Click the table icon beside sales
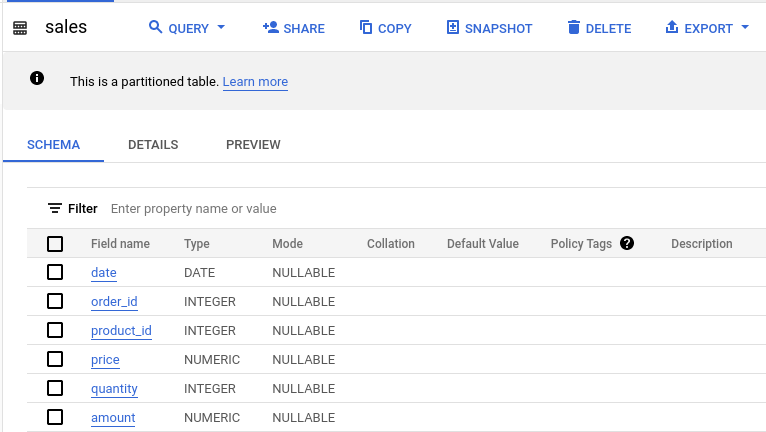The width and height of the screenshot is (766, 432). (x=20, y=28)
